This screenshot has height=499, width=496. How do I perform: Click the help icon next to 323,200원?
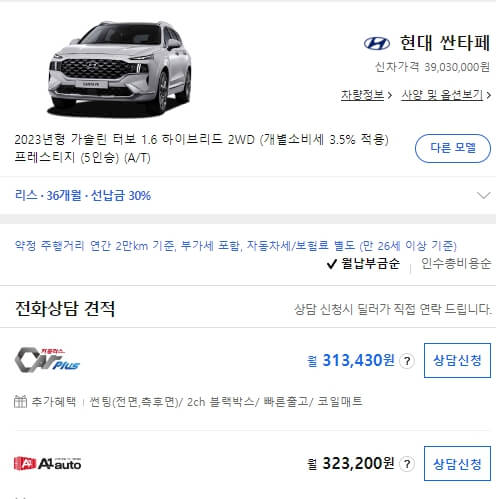point(407,464)
